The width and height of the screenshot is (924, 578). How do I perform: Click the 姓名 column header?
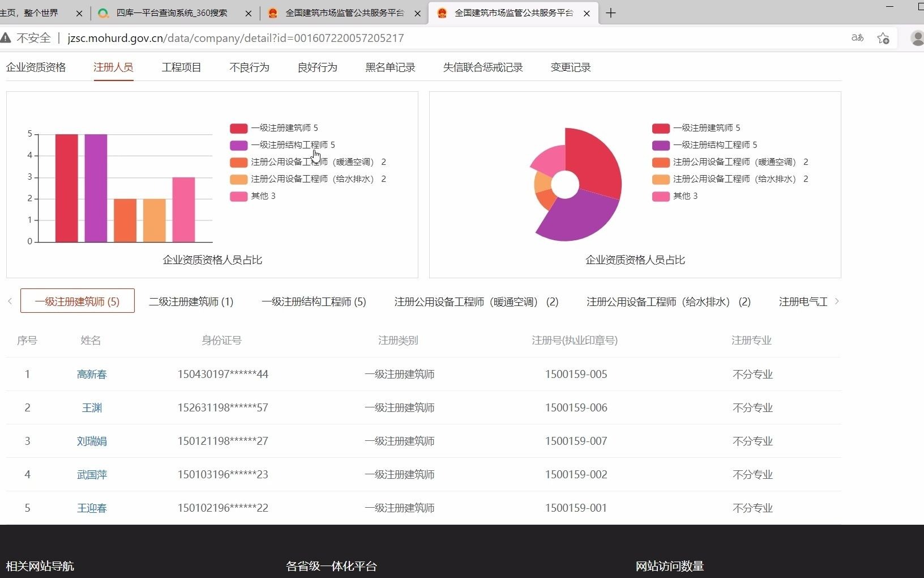coord(91,340)
